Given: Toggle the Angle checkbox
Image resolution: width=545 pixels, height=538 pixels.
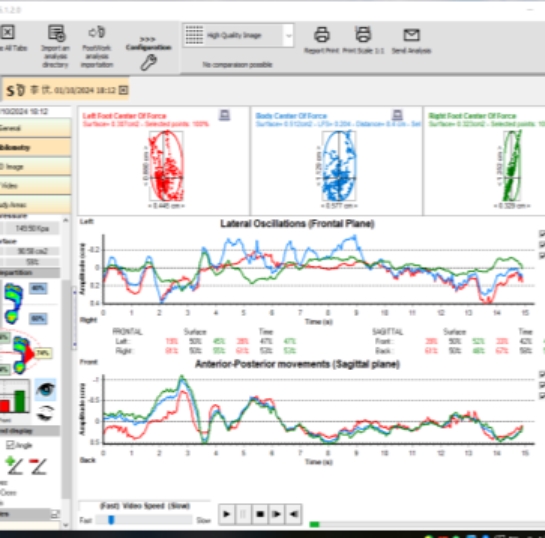Looking at the screenshot, I should click(10, 445).
